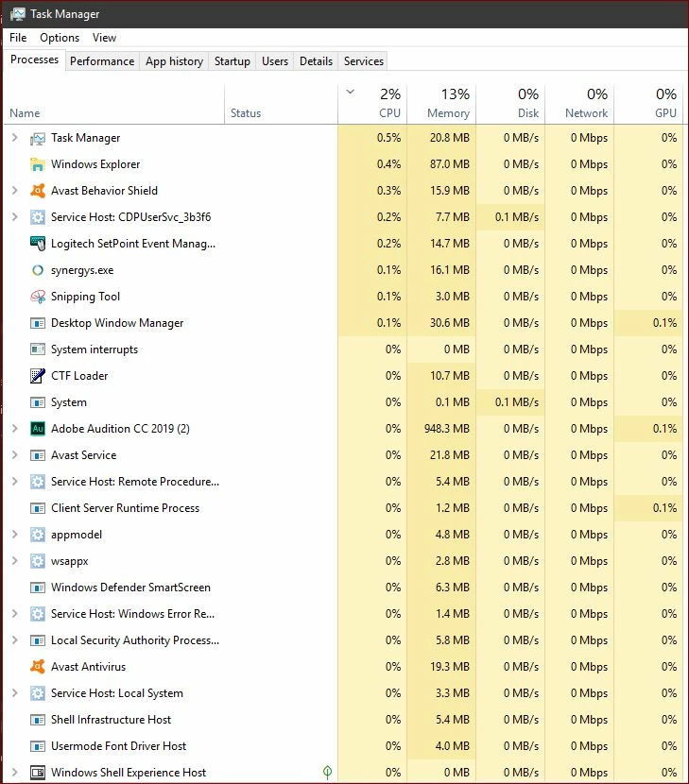
Task: Click the Avast Behavior Shield icon
Action: pyautogui.click(x=38, y=191)
